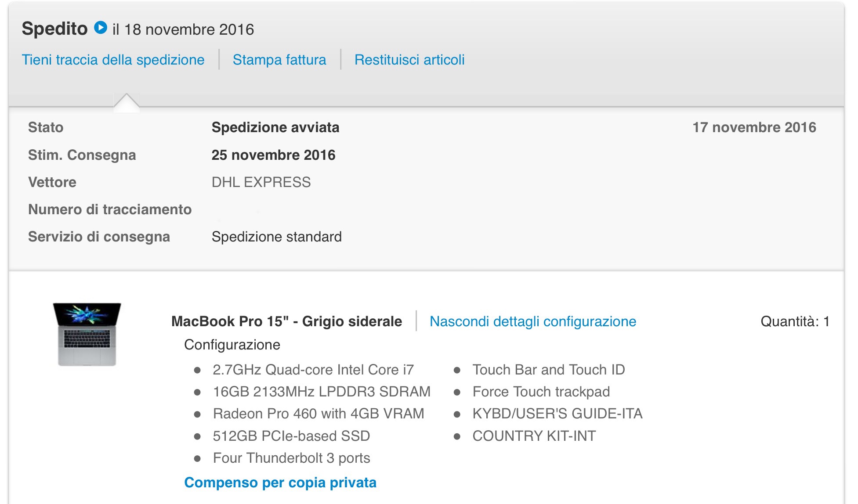
Task: Click the Spedizione standard service text
Action: pos(276,237)
